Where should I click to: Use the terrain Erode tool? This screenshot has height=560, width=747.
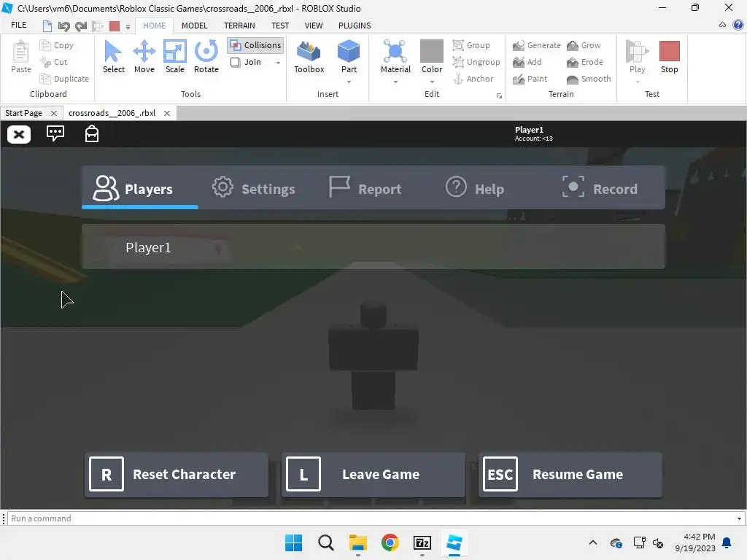pos(585,62)
